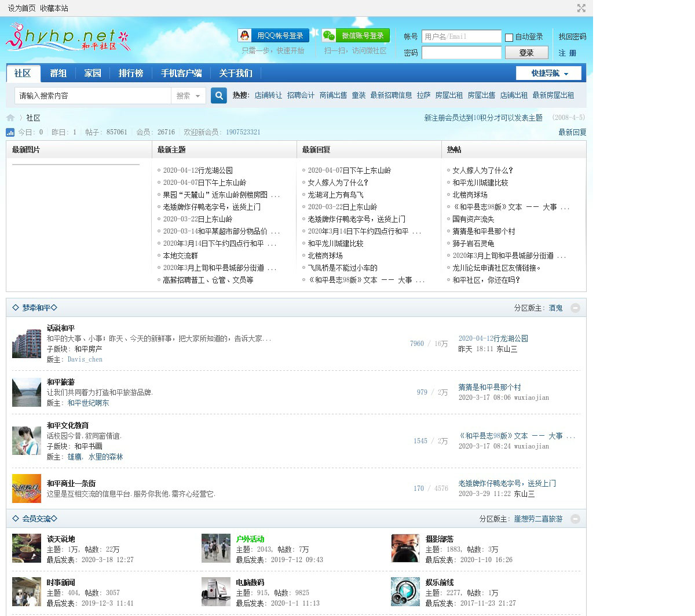
Task: Open the 话说和平 forum building thumbnail
Action: click(27, 343)
